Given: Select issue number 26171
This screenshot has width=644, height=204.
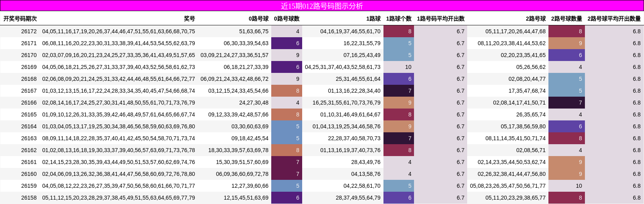Looking at the screenshot, I should [29, 43].
